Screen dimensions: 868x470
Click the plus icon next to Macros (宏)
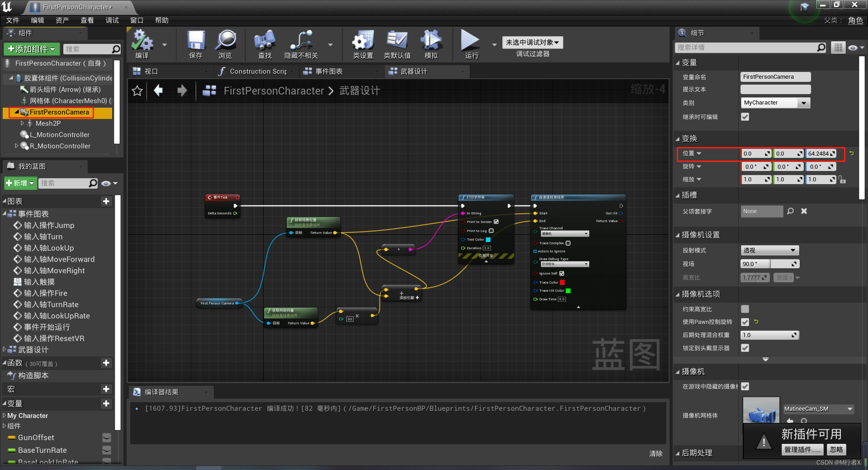106,389
